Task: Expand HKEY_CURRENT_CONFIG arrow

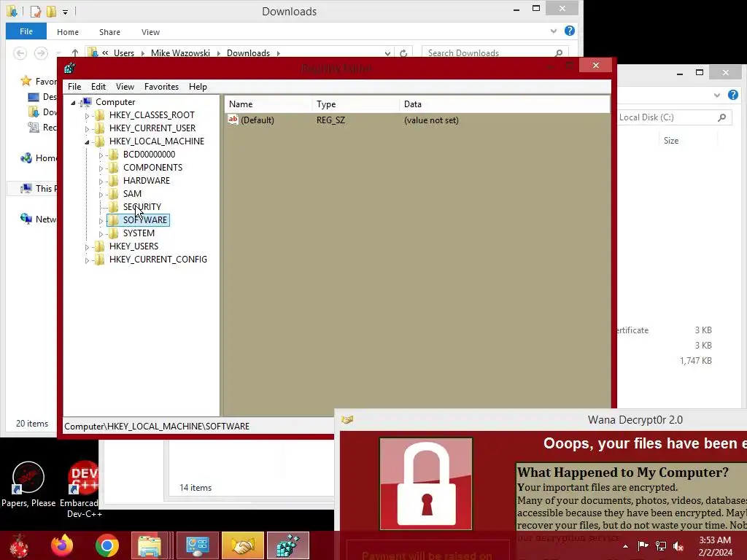Action: click(x=87, y=260)
